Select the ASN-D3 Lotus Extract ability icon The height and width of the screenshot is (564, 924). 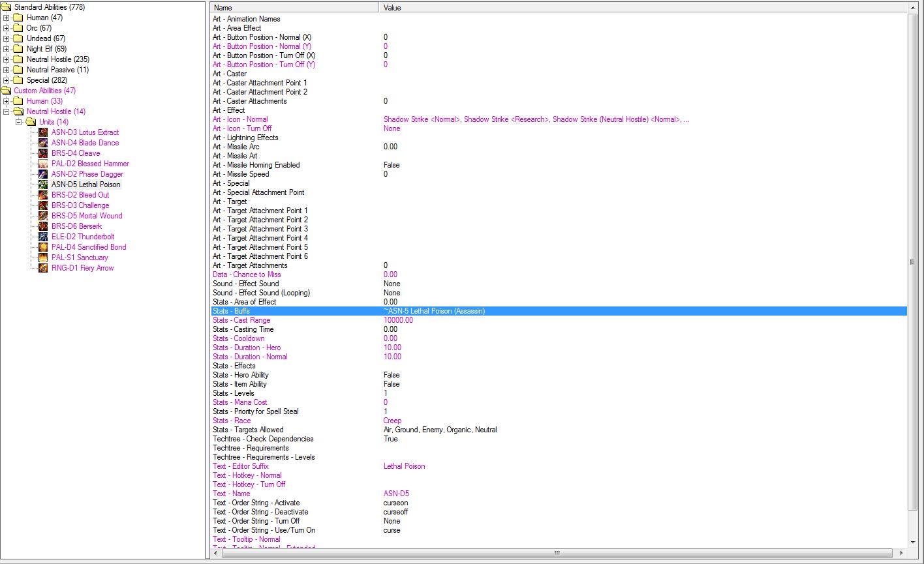click(43, 132)
